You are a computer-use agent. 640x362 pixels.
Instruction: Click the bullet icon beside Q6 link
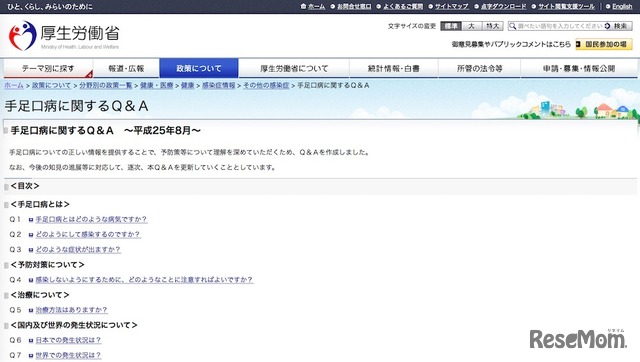(x=31, y=340)
